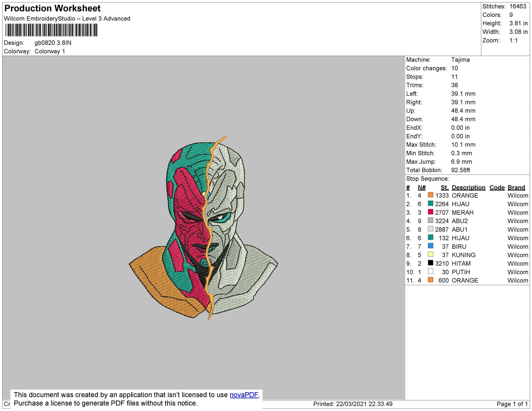The height and width of the screenshot is (411, 532).
Task: Click the 'Trims:' label
Action: coord(415,85)
